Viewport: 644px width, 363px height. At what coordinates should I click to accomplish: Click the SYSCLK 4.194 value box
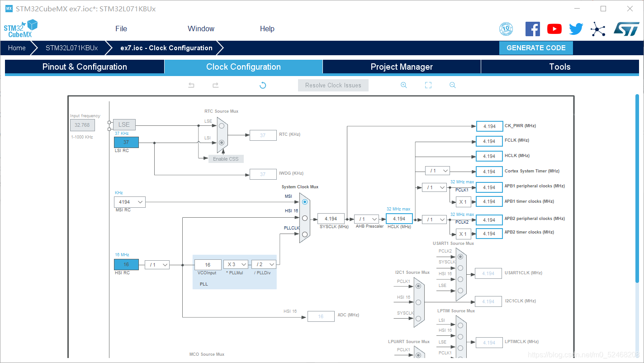(331, 219)
